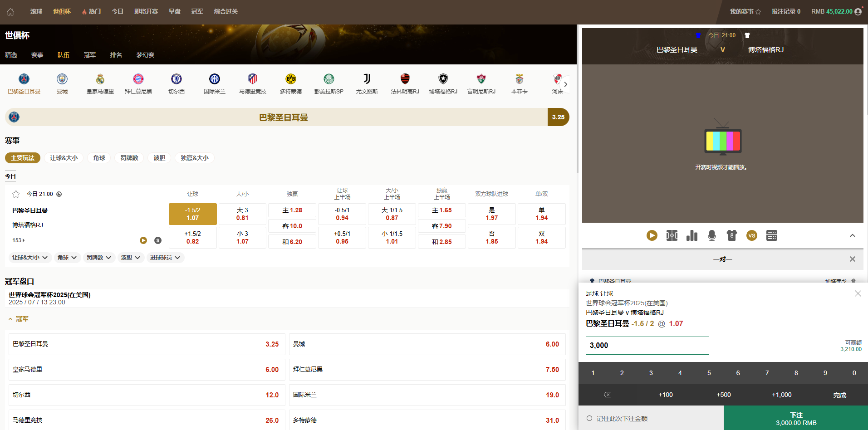Switch to 梦幻赛 tab

tap(145, 55)
